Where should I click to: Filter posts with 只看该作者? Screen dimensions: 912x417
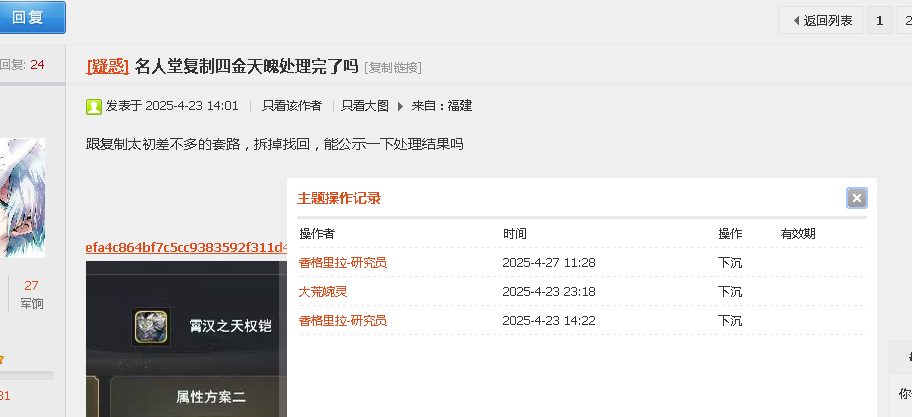pos(291,106)
